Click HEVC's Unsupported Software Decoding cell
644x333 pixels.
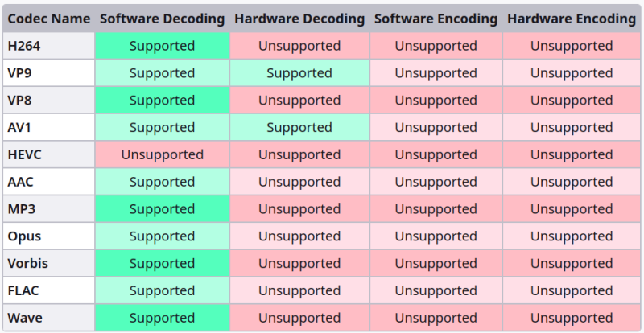point(162,154)
